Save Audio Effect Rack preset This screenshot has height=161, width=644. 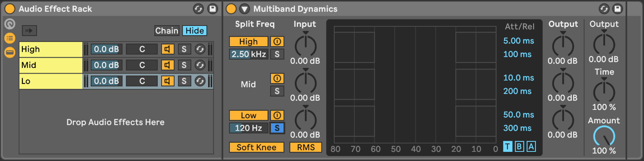click(213, 9)
